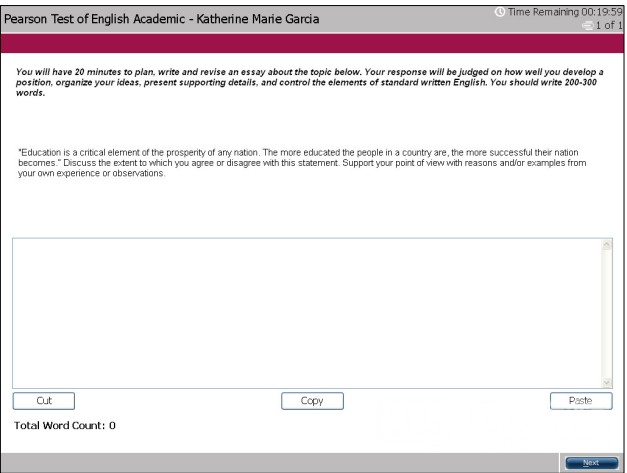Click the Pearson Test of English Academic title
This screenshot has height=473, width=627.
click(x=162, y=19)
